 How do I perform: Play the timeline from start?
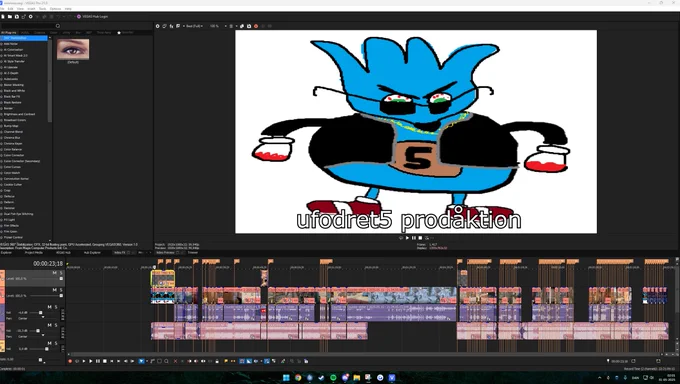tap(84, 361)
